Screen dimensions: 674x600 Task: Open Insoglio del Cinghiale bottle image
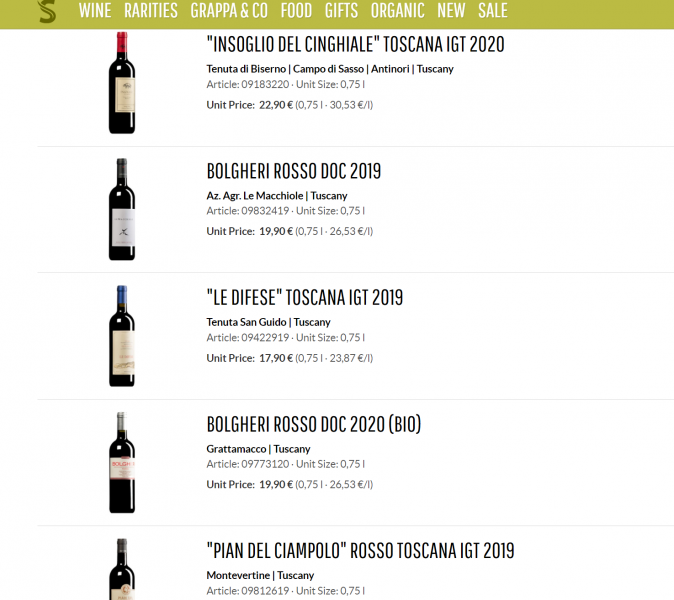click(122, 83)
